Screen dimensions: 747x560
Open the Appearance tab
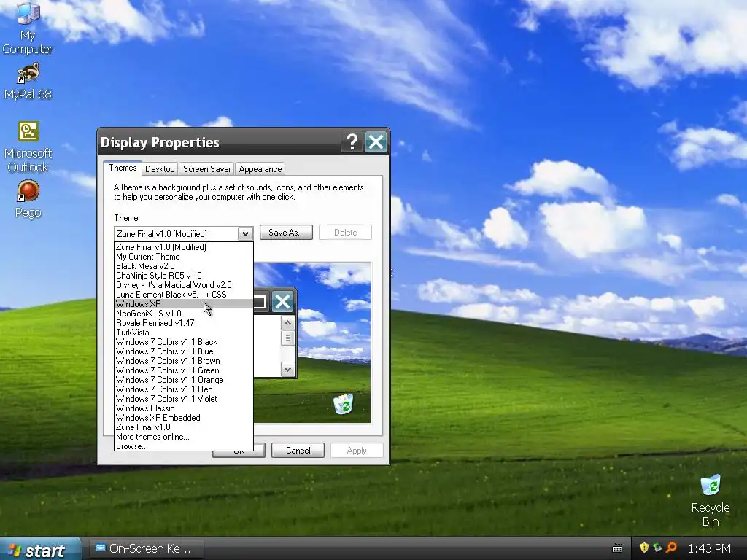260,169
